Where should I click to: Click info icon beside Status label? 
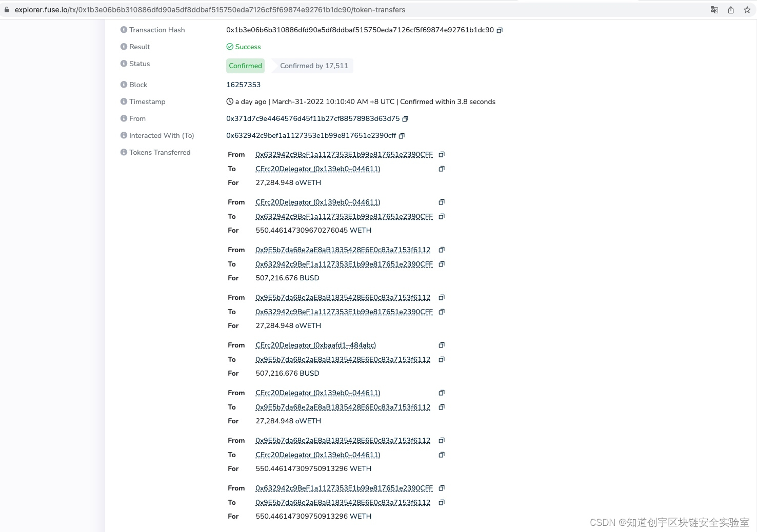pos(124,64)
